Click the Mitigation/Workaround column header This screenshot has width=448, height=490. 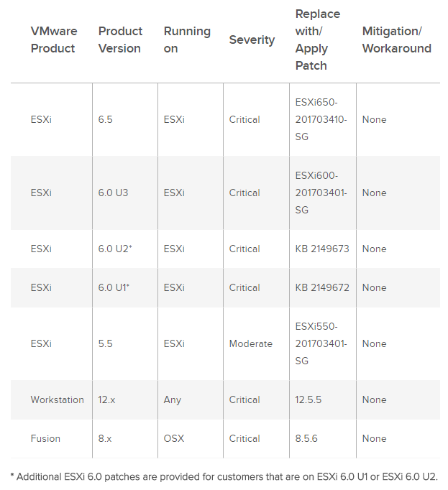(397, 40)
